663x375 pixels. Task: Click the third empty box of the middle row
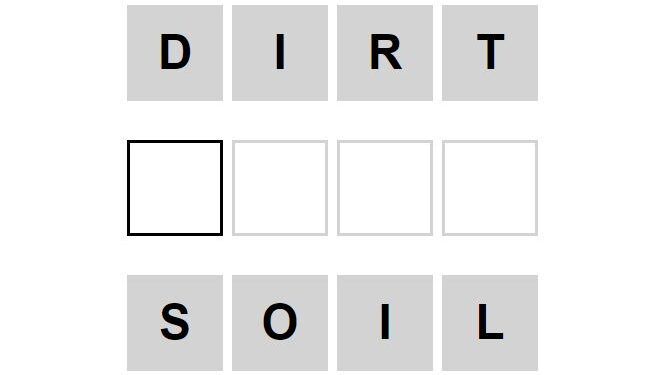pos(385,188)
